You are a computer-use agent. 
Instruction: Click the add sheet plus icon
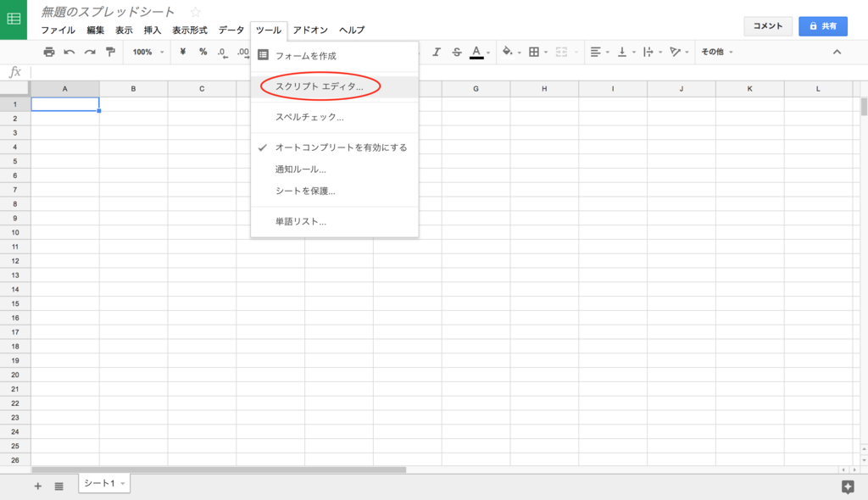[37, 486]
